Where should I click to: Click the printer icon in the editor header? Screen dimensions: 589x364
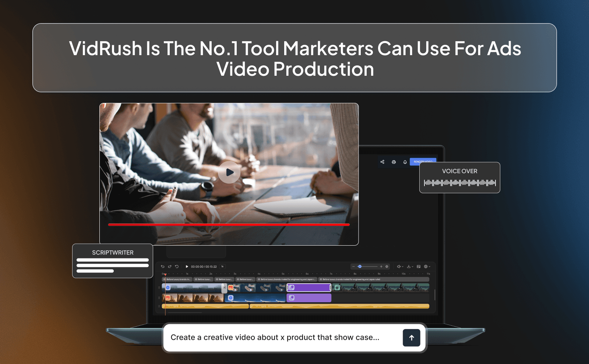(394, 162)
